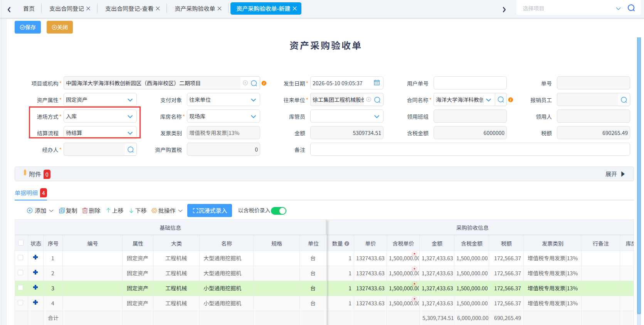Open the 批操作 batch menu

click(x=167, y=210)
